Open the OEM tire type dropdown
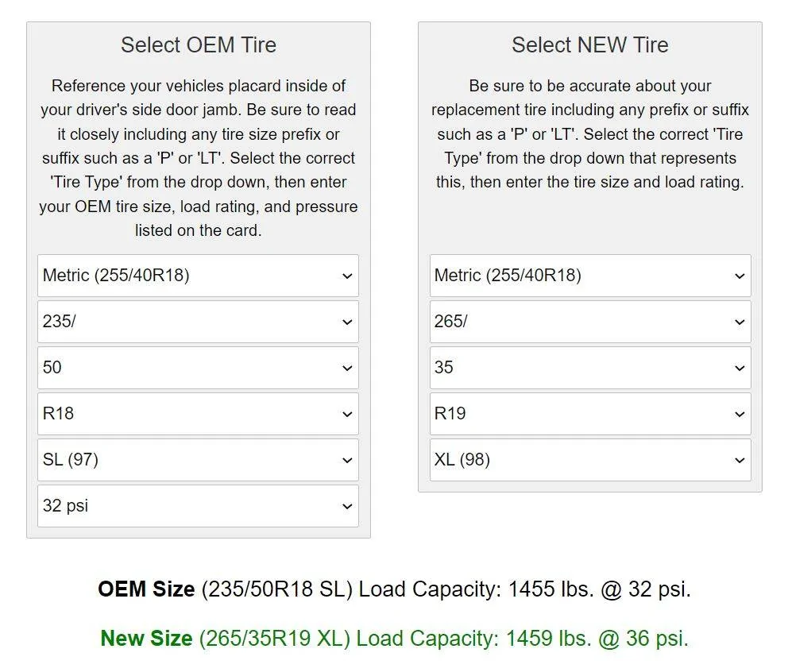This screenshot has height=672, width=792. pyautogui.click(x=198, y=276)
